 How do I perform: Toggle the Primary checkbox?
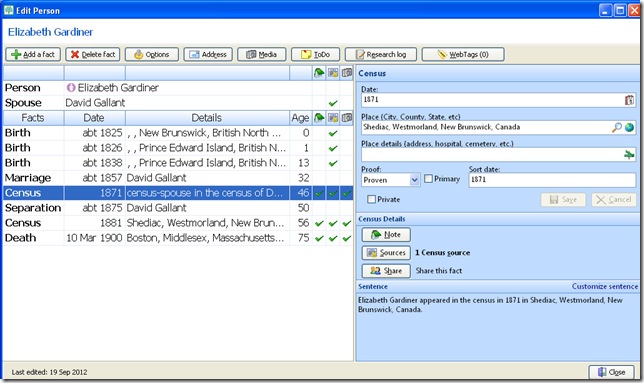tap(428, 179)
